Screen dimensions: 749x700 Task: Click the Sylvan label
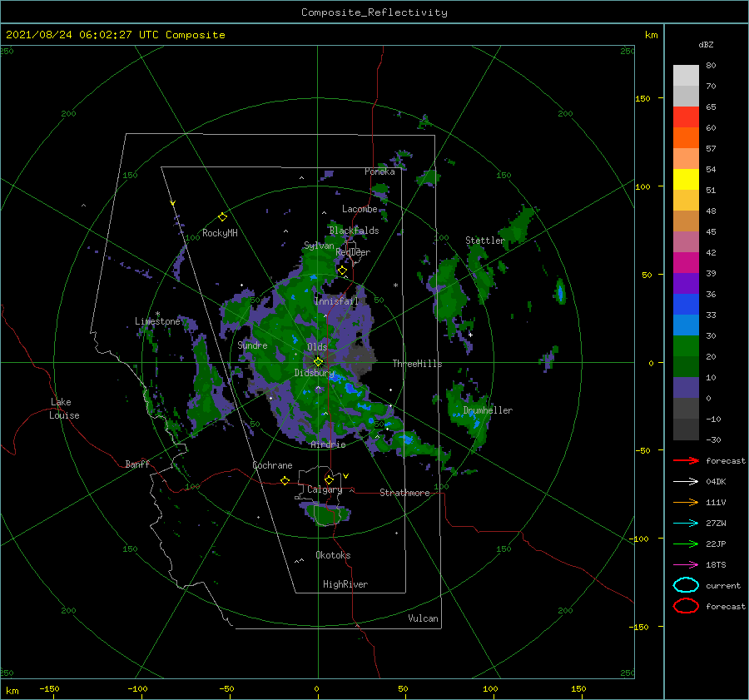click(319, 246)
